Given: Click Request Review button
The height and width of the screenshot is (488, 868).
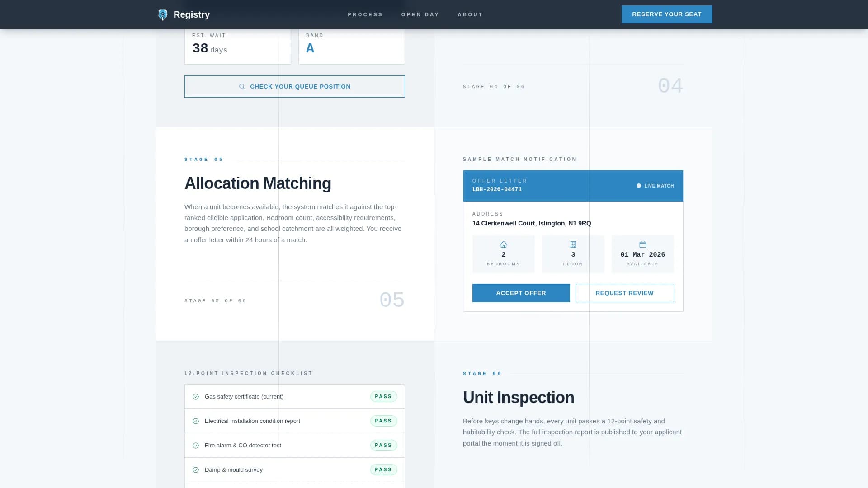Looking at the screenshot, I should [x=625, y=293].
